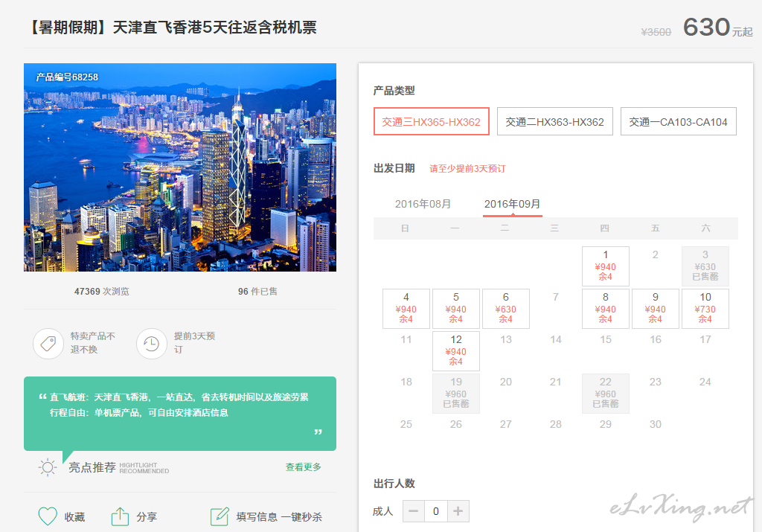Click sold-out date September 3 ¥630
Image resolution: width=762 pixels, height=532 pixels.
pos(705,266)
